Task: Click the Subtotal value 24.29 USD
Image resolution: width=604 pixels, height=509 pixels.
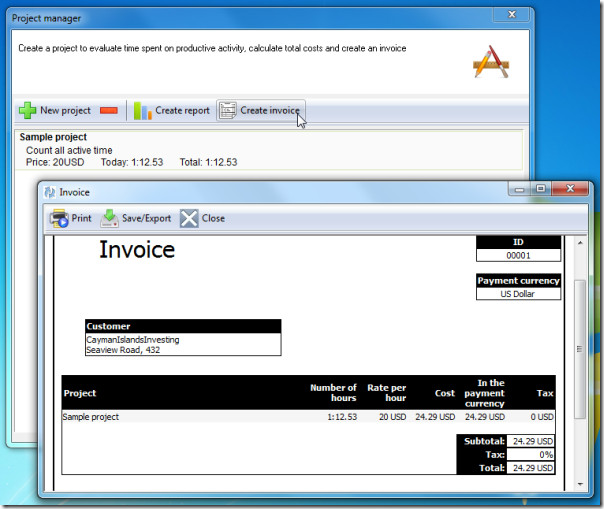Action: pos(531,441)
